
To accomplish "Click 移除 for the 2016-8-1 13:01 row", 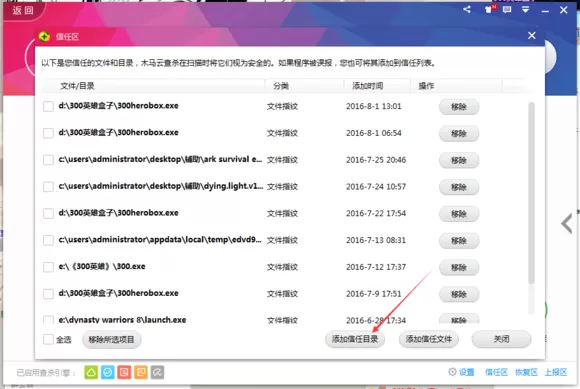I will coord(459,107).
